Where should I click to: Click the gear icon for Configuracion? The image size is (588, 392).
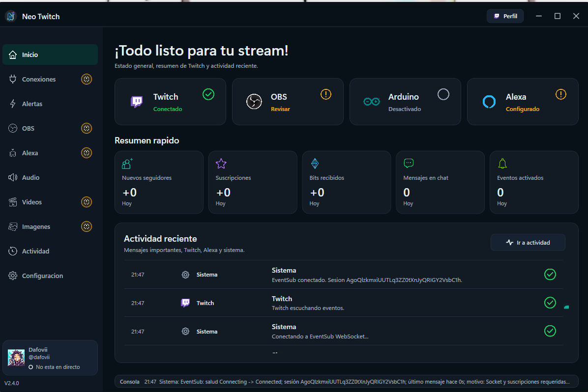click(13, 276)
